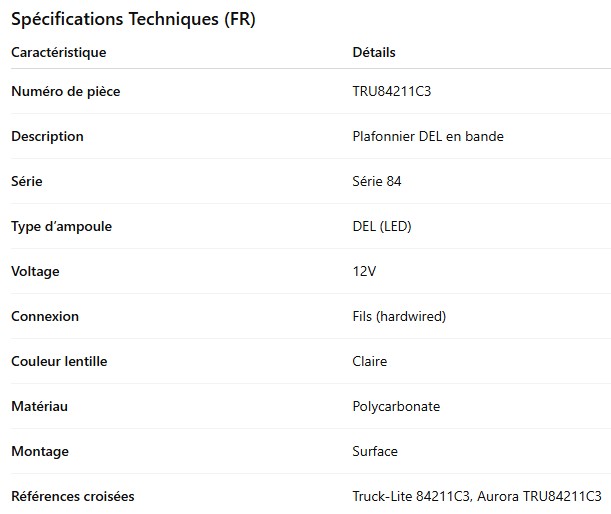This screenshot has width=611, height=514.
Task: Click the Truck-Lite 84211C3 cross-reference text
Action: tap(411, 497)
